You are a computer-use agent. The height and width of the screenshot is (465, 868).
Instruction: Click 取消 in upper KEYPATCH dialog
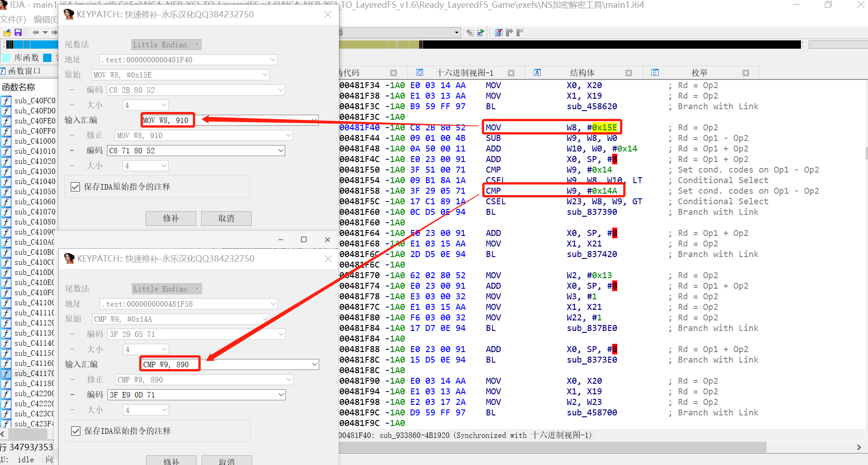tap(226, 218)
